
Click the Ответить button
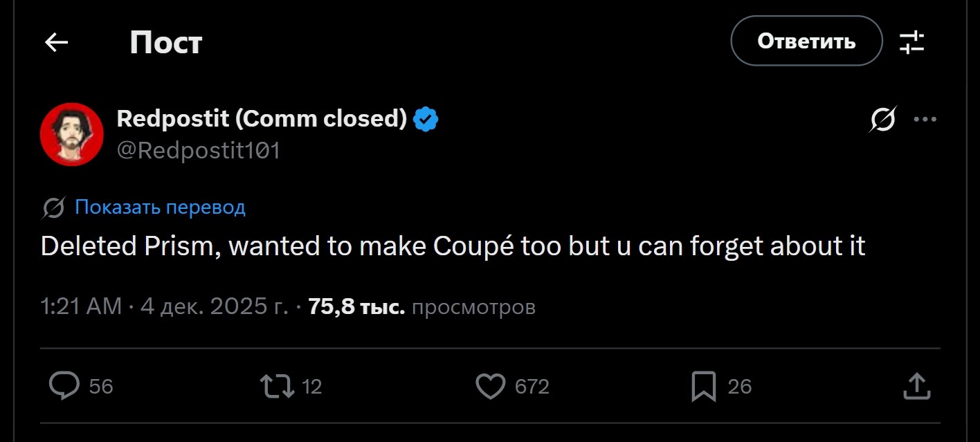[x=806, y=42]
